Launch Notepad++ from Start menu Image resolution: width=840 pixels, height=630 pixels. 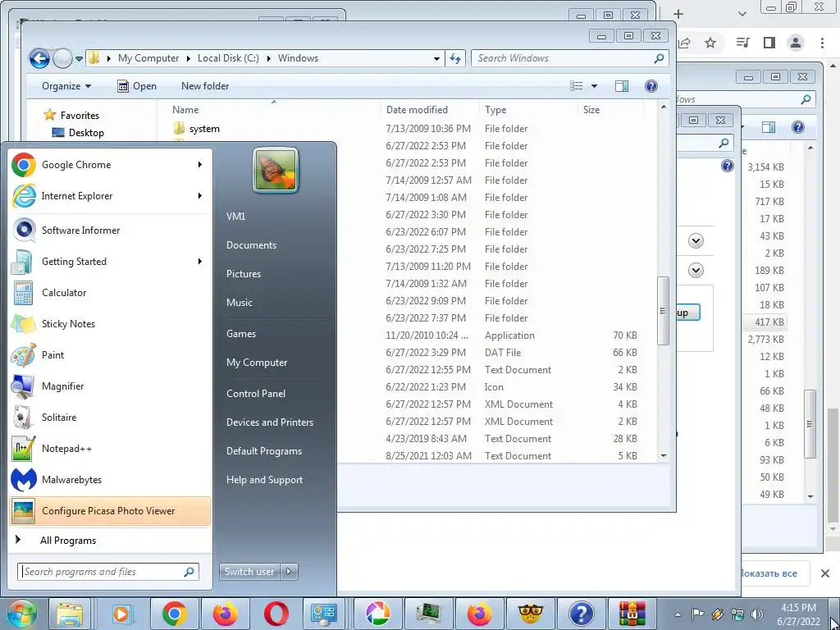(110, 449)
